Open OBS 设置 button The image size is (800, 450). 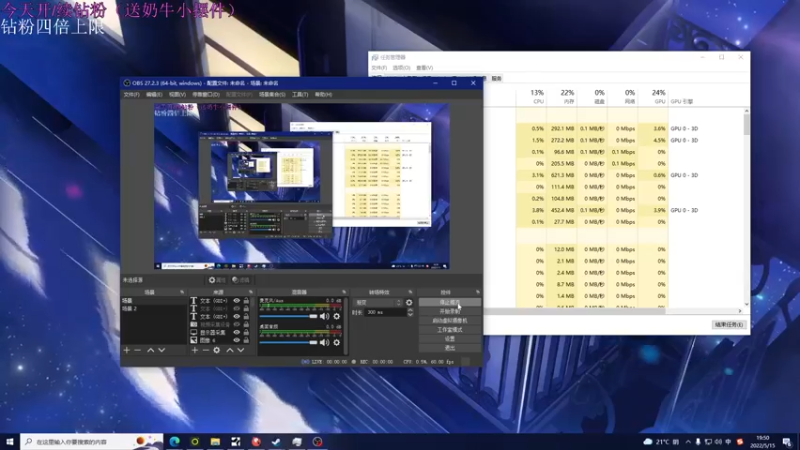449,339
